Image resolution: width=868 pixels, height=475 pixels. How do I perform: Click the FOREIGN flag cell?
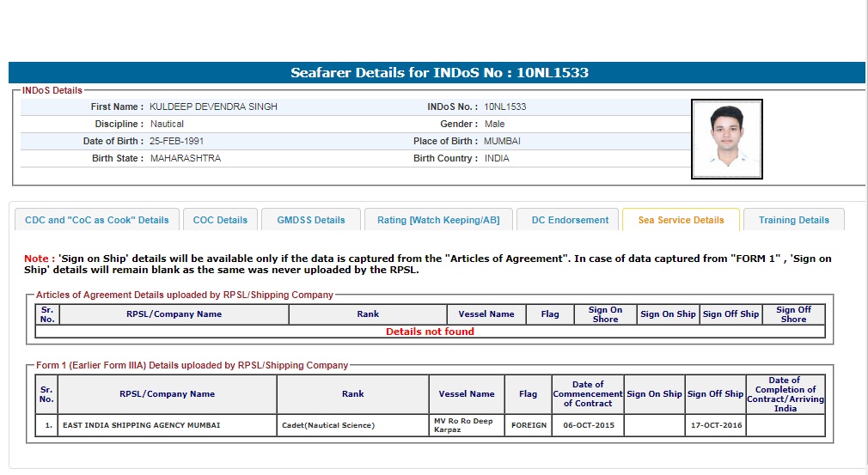(529, 426)
